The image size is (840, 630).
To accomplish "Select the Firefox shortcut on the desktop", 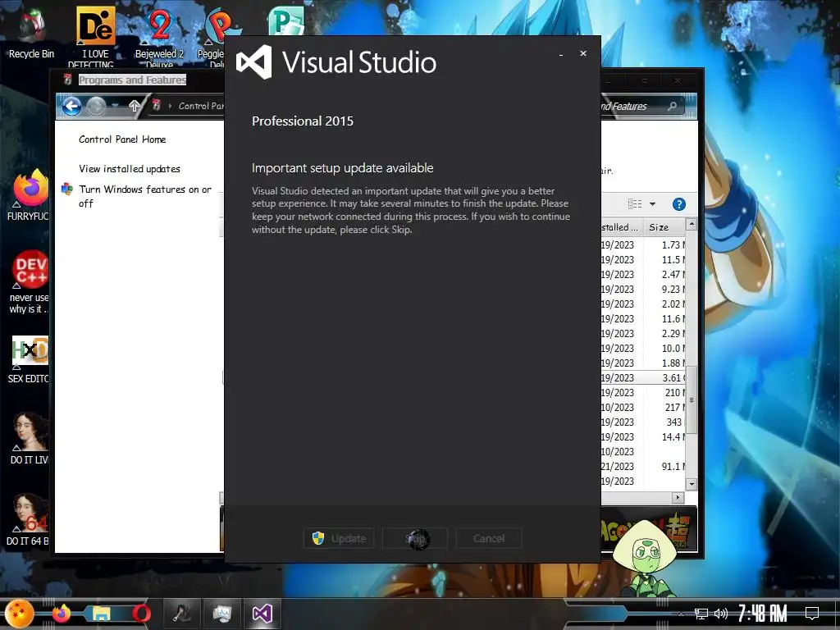I will coord(28,194).
